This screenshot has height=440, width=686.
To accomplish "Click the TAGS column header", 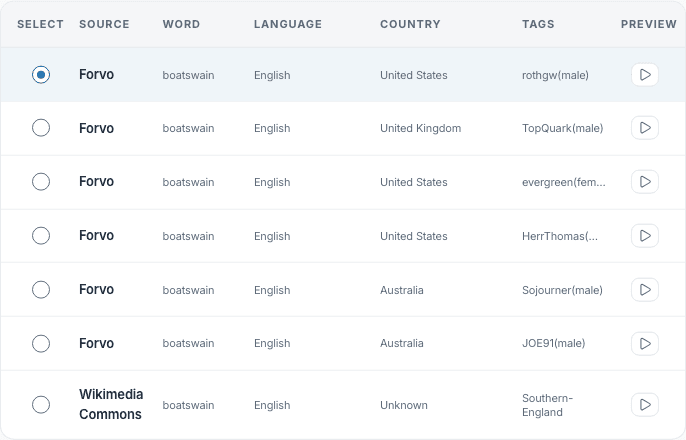I will (538, 24).
